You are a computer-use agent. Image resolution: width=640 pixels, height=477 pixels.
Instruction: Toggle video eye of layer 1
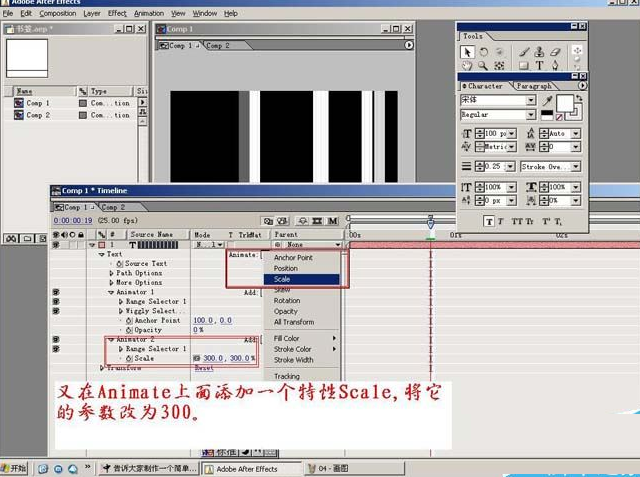56,245
